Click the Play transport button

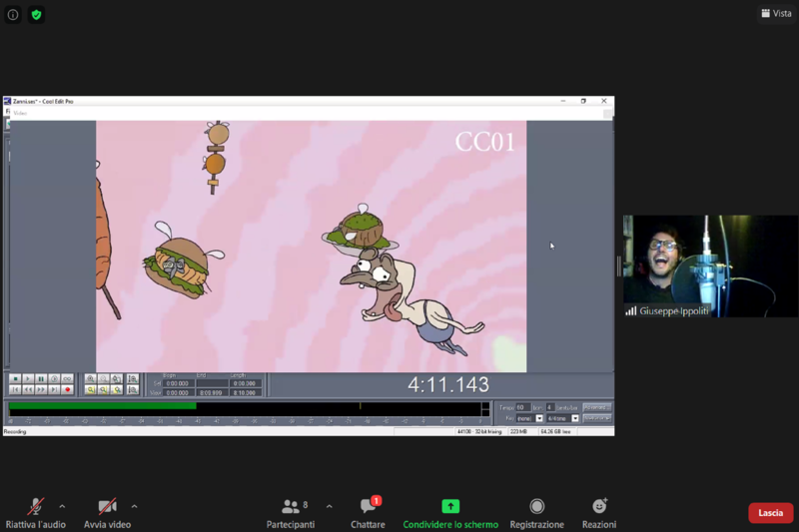coord(28,378)
